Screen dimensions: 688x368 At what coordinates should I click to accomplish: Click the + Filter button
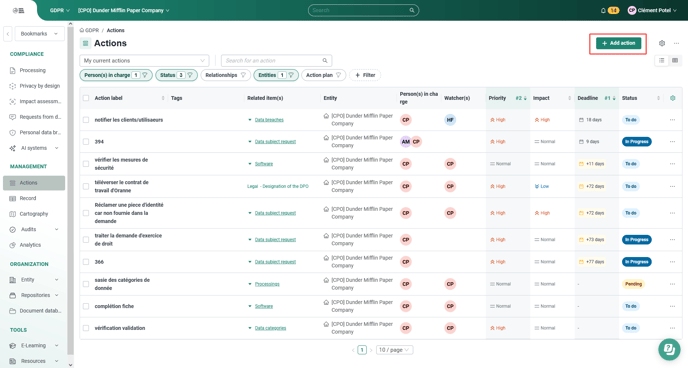365,75
